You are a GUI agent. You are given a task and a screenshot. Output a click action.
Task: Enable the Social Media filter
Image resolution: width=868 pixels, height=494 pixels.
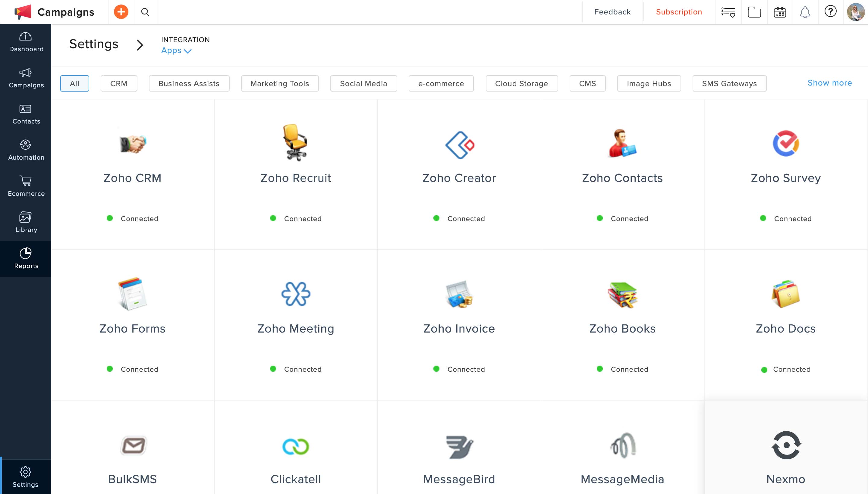[x=363, y=83]
